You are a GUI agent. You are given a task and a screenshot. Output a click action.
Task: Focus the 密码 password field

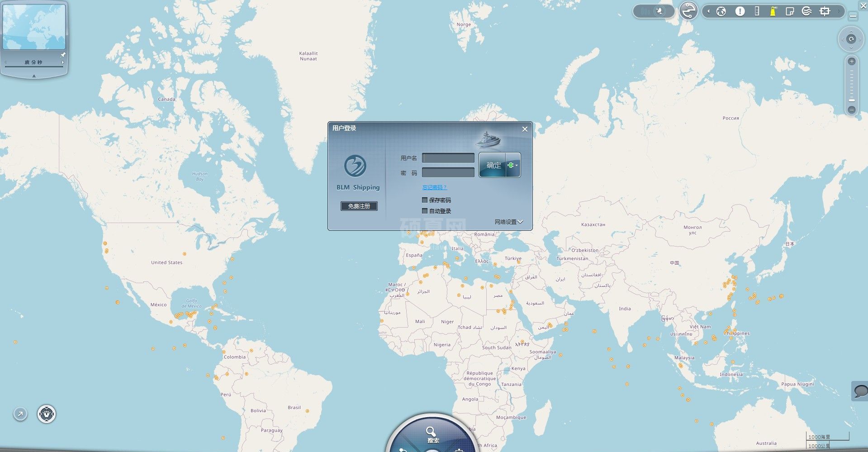(448, 172)
